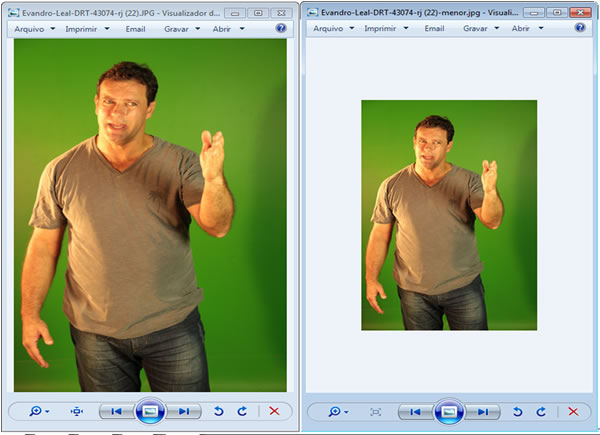Maximize the right viewer window
The height and width of the screenshot is (435, 600).
pos(558,13)
